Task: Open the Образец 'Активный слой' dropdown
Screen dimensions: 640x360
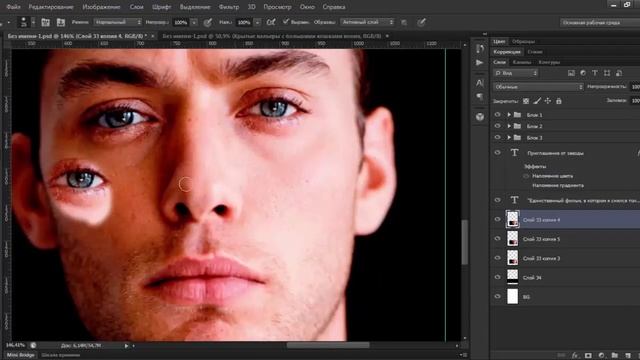Action: pos(368,22)
